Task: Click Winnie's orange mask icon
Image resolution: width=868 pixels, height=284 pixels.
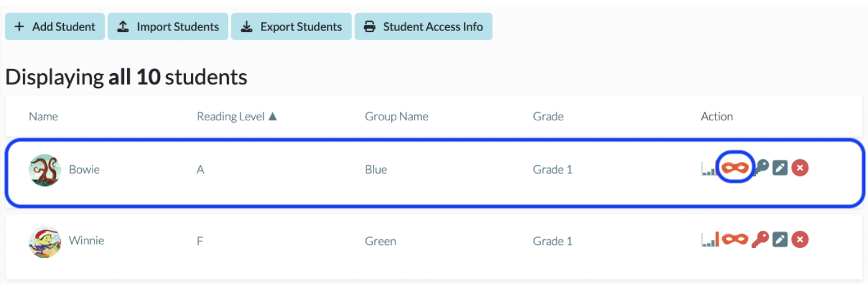Action: click(735, 239)
